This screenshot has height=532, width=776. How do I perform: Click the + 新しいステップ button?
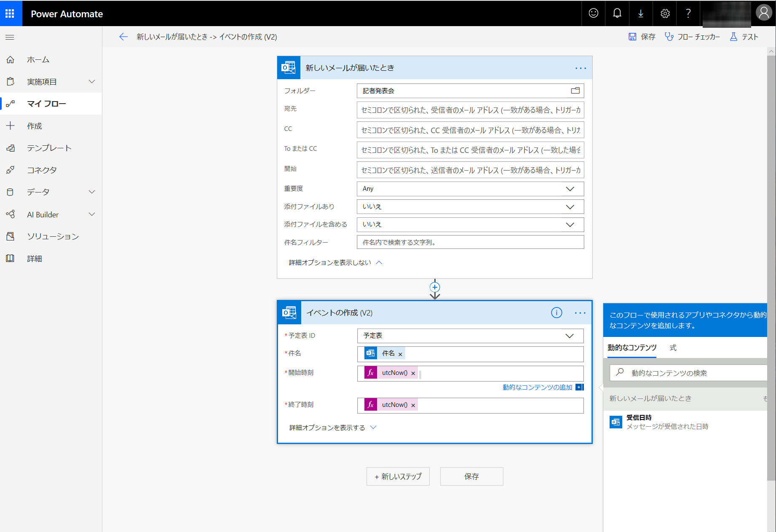[398, 476]
